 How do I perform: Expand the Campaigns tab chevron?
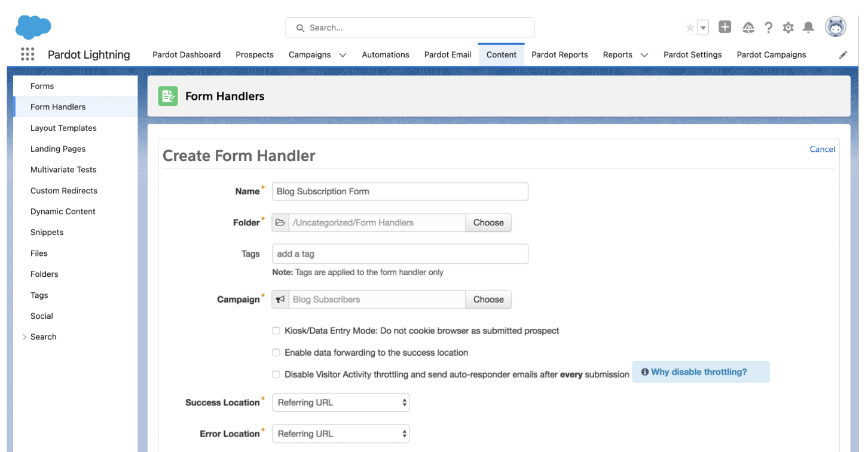tap(343, 55)
